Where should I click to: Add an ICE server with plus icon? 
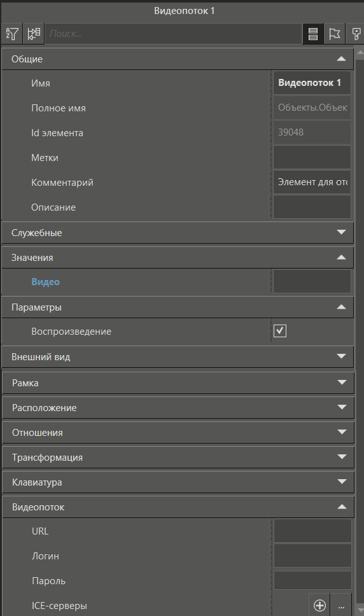[x=319, y=605]
